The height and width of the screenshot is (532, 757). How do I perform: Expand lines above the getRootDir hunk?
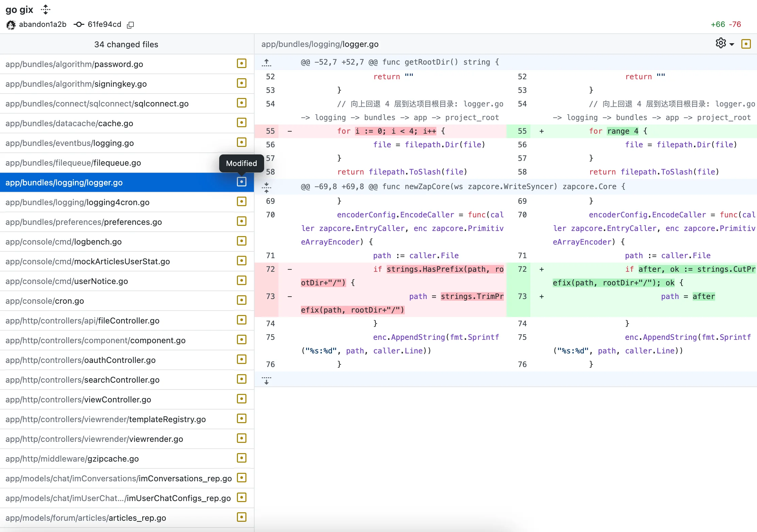267,62
